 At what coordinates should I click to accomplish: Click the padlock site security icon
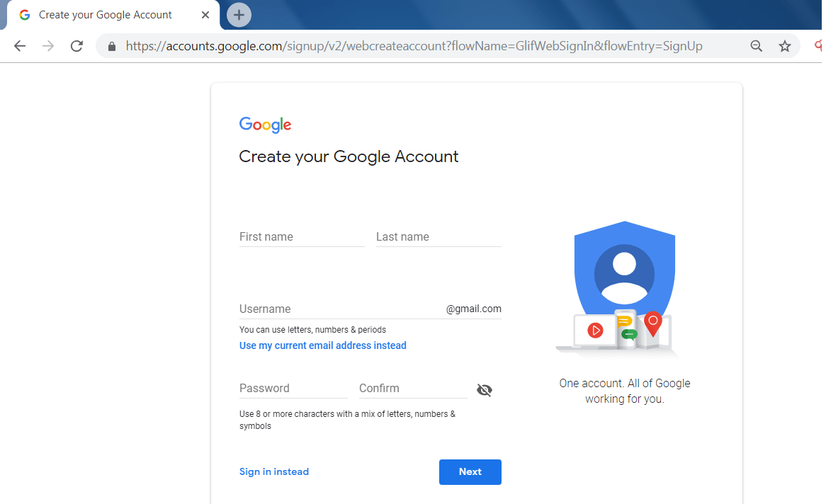click(112, 46)
